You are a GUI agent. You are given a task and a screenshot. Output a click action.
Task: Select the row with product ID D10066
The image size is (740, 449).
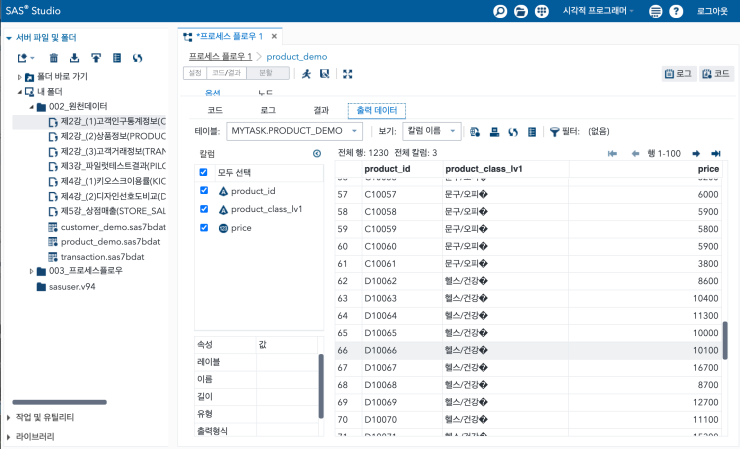coord(528,350)
